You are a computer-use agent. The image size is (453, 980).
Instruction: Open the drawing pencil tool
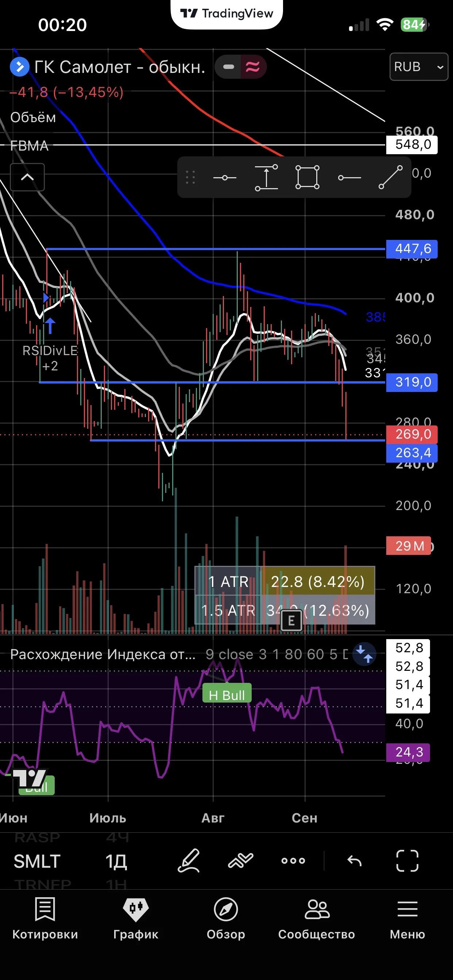[x=189, y=860]
